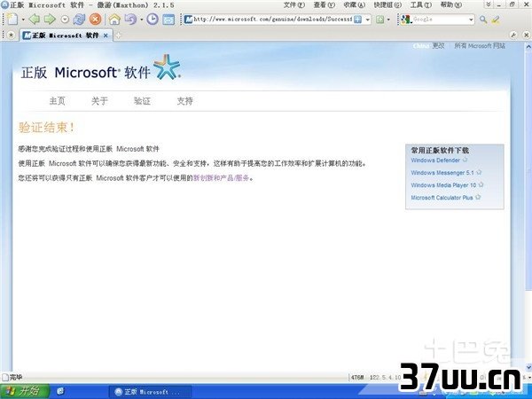The image size is (532, 399).
Task: Click the 更改 link next to China
Action: 438,46
